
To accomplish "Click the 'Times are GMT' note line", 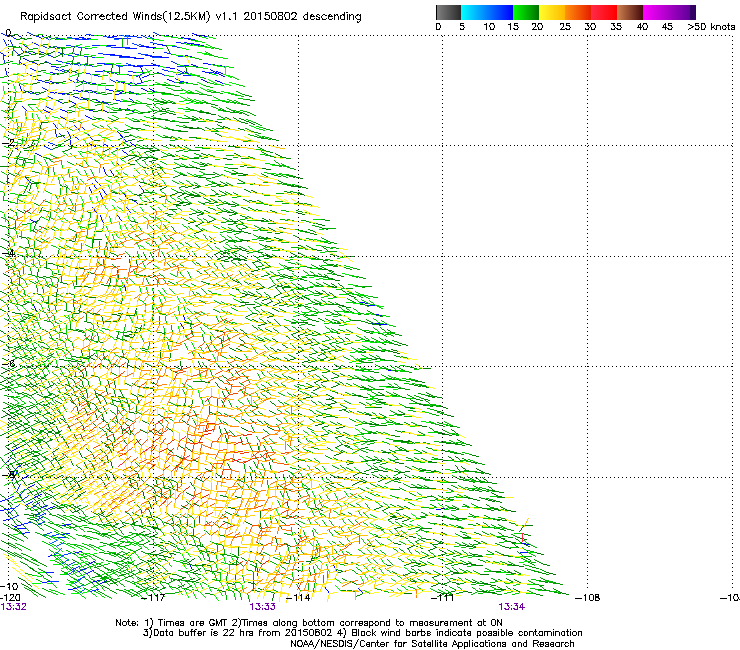I will pos(309,623).
